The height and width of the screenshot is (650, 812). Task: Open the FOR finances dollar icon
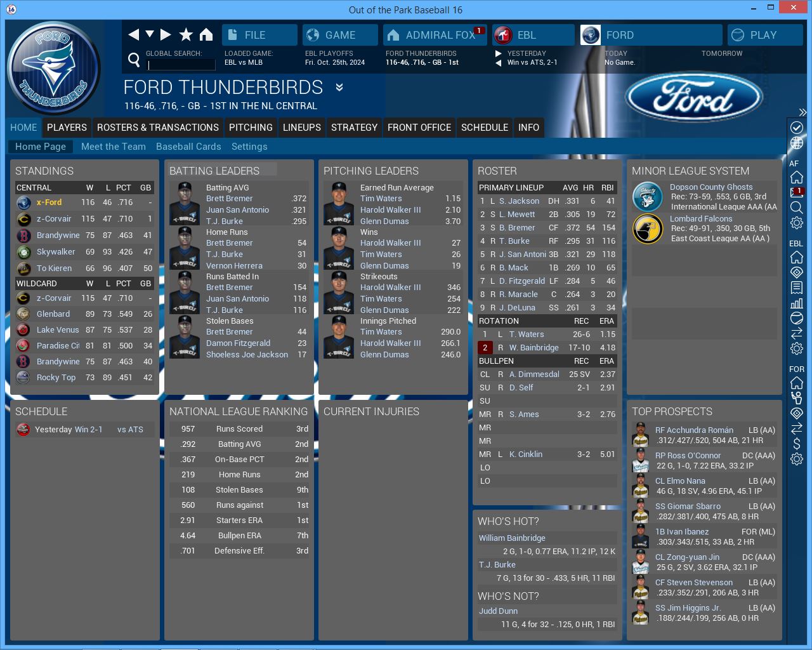click(797, 444)
